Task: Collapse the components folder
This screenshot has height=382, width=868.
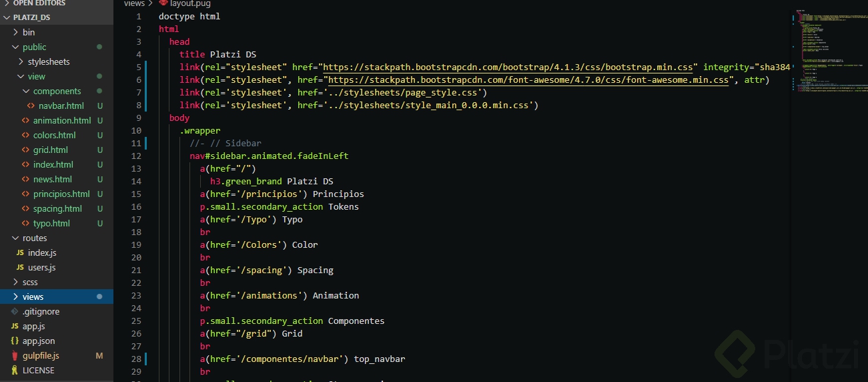Action: [x=27, y=91]
